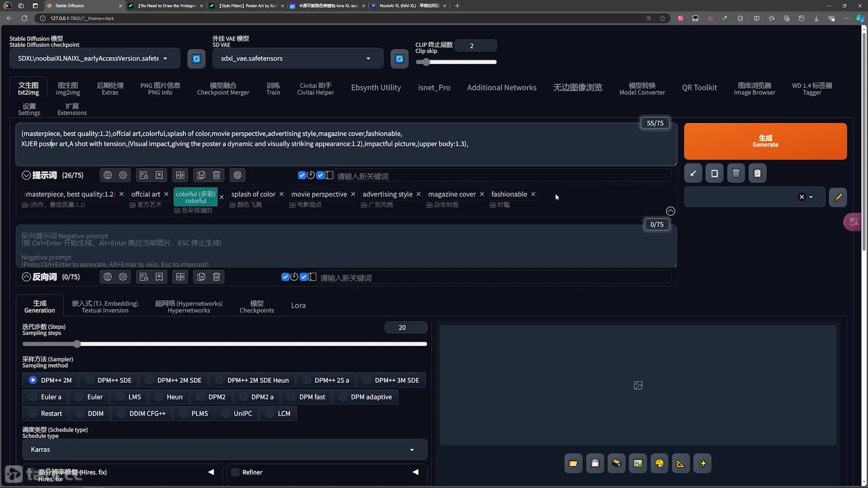Click the negative prompt text area
Image resolution: width=868 pixels, height=488 pixels.
click(346, 246)
